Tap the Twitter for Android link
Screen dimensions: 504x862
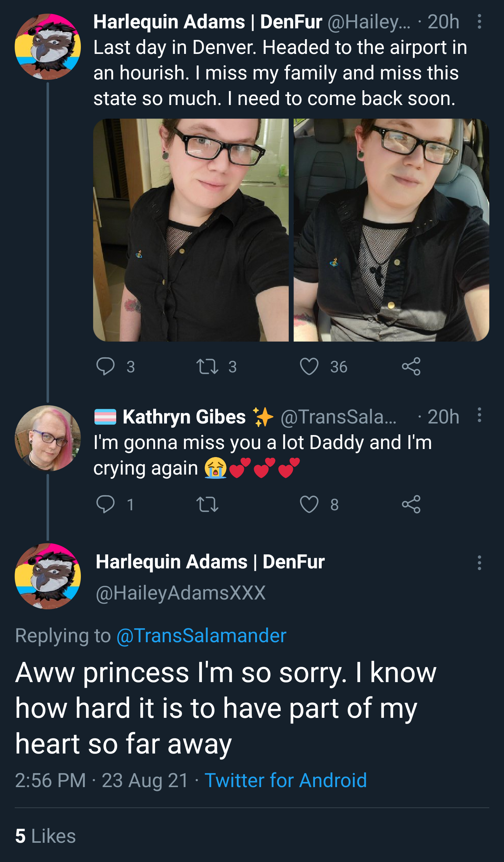(x=286, y=780)
